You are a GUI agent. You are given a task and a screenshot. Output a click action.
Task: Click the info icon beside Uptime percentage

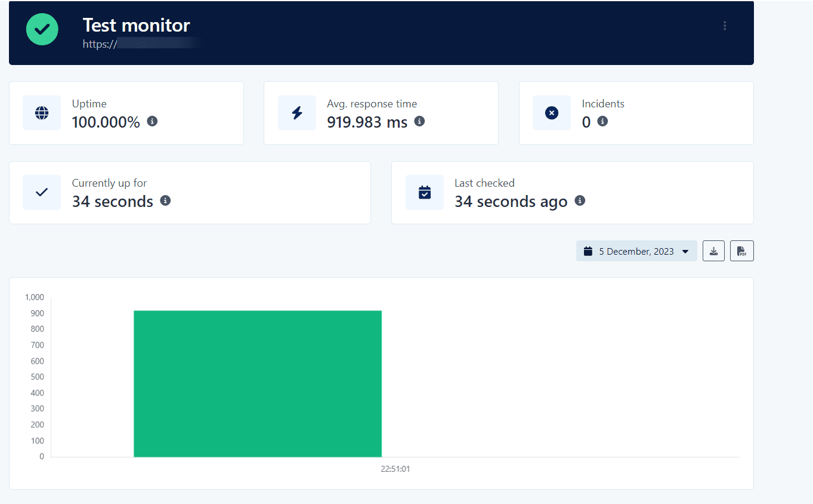coord(152,122)
